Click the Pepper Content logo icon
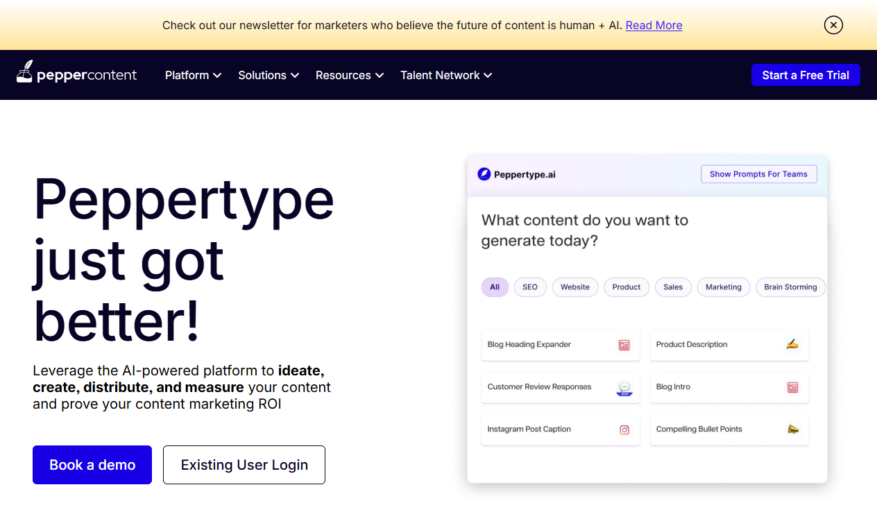This screenshot has width=877, height=528. point(25,72)
